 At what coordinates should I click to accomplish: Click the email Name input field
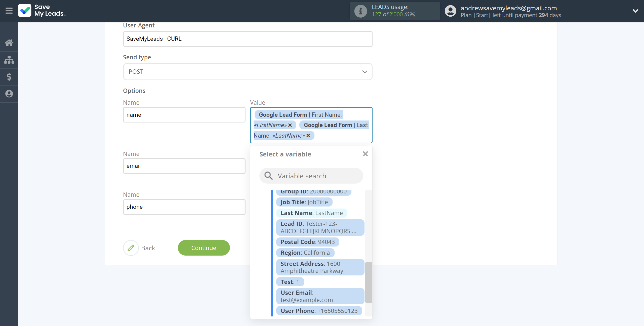point(184,166)
